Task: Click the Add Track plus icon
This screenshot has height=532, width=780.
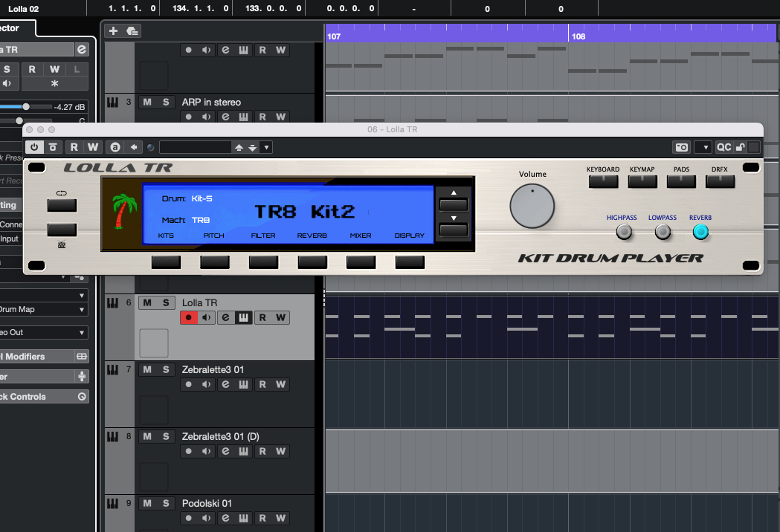Action: tap(114, 30)
